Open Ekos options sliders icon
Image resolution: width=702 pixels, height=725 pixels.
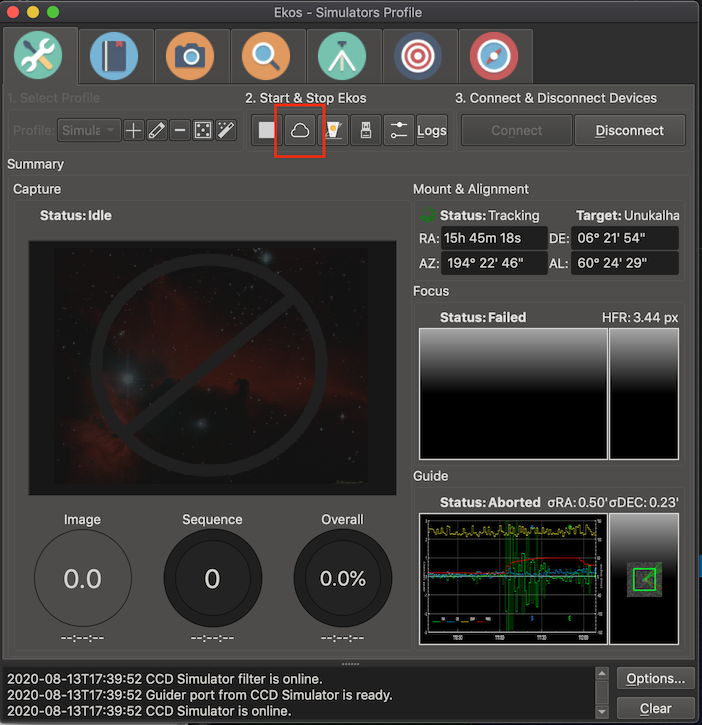[x=399, y=130]
